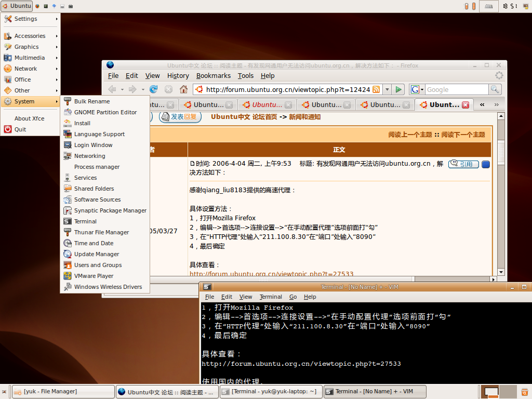Viewport: 532px width, 399px height.
Task: Expand the Settings submenu
Action: [x=30, y=19]
